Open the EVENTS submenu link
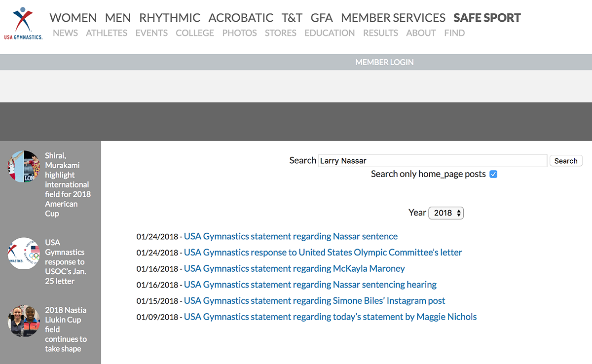 [151, 33]
